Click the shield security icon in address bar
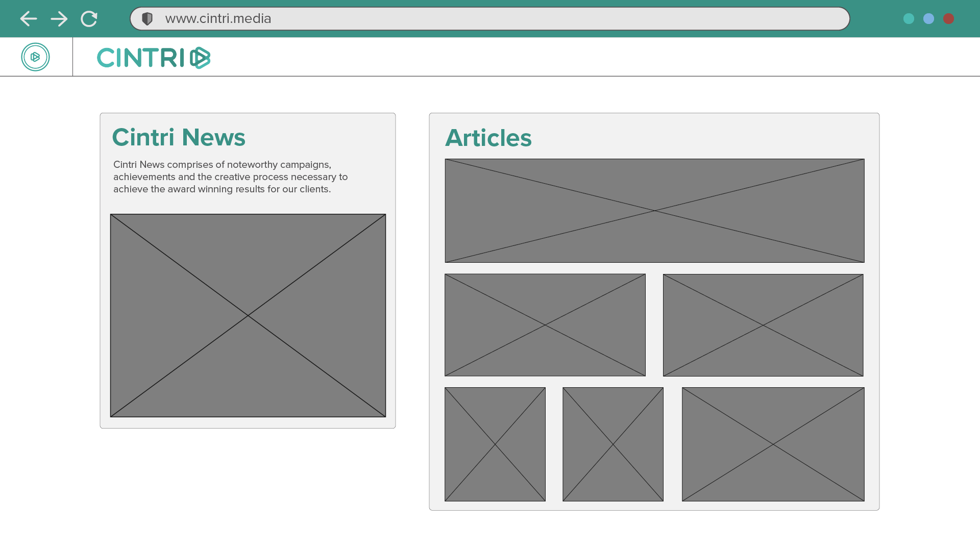The height and width of the screenshot is (551, 980). [x=147, y=19]
